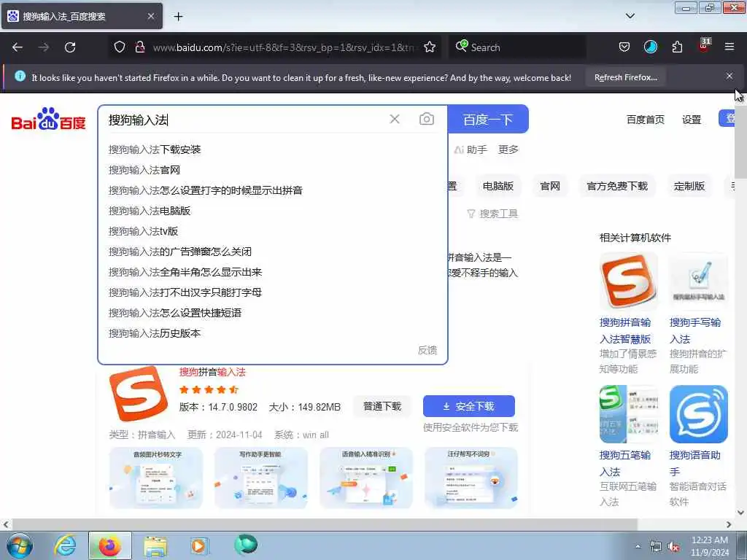
Task: Open the 搜狗五笔输入法 text link
Action: [624, 463]
